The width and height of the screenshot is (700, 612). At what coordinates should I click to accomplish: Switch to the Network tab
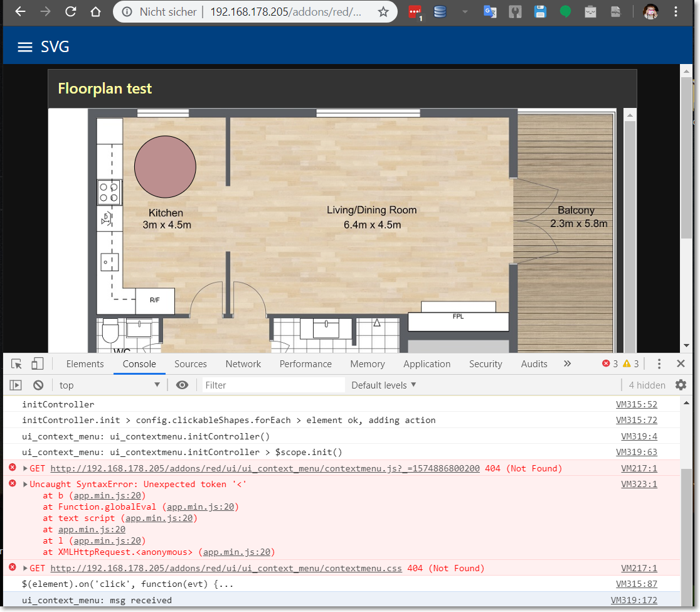[243, 363]
